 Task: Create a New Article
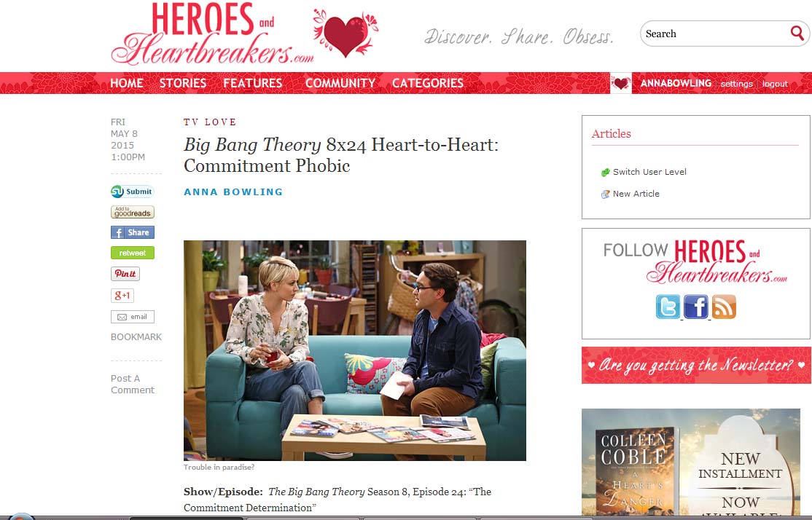coord(636,194)
